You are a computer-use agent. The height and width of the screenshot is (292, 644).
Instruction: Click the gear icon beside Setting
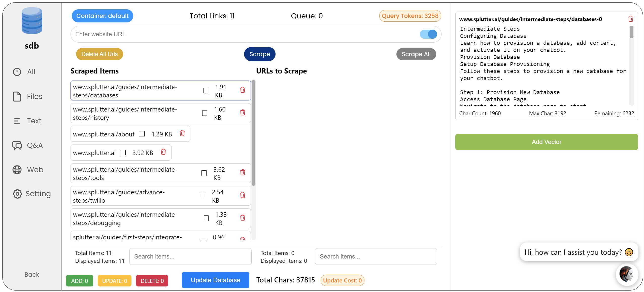point(17,194)
